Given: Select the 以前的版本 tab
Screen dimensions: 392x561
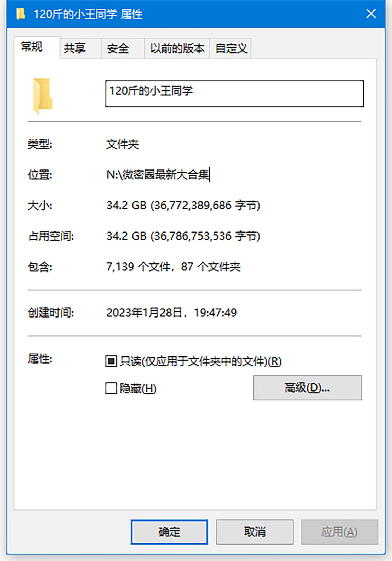Looking at the screenshot, I should point(177,48).
